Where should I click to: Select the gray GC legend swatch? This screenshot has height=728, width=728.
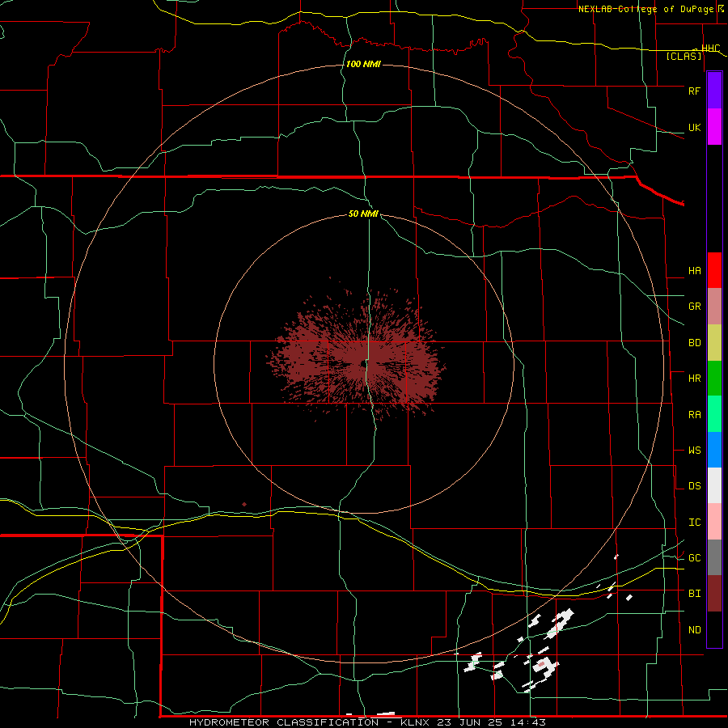tap(714, 557)
